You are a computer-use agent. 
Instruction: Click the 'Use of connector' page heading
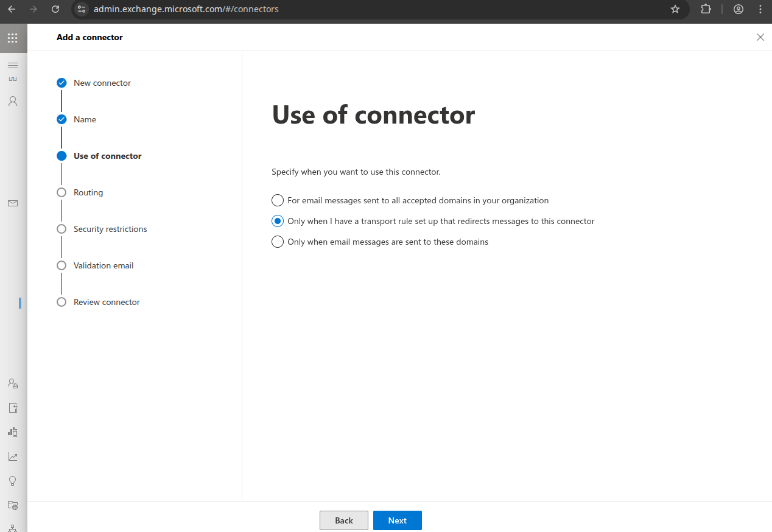pyautogui.click(x=373, y=115)
